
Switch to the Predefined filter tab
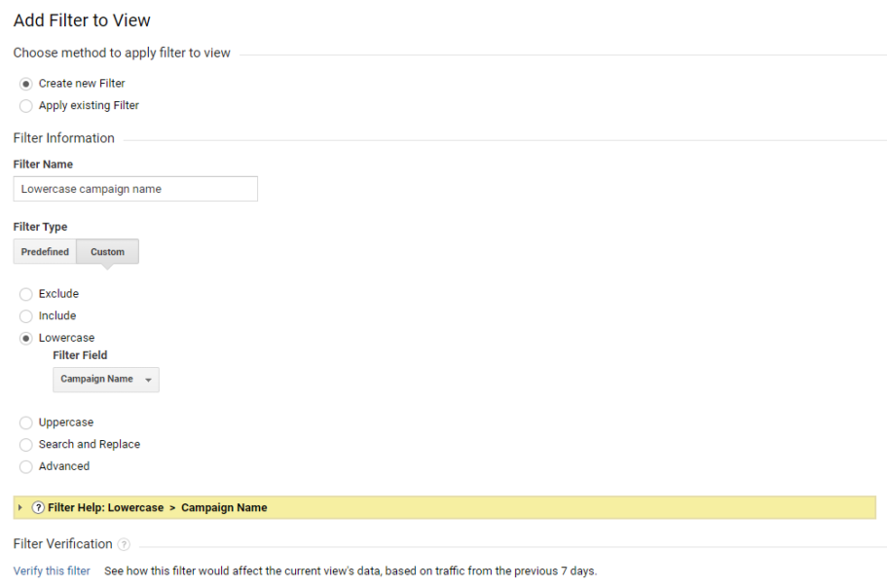click(x=44, y=250)
